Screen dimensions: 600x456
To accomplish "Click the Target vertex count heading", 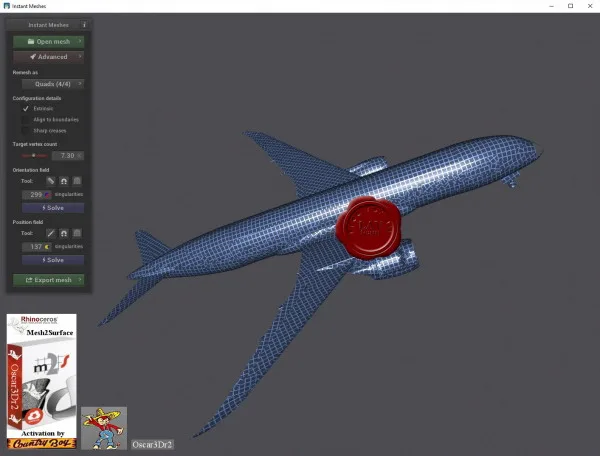I will tap(35, 144).
